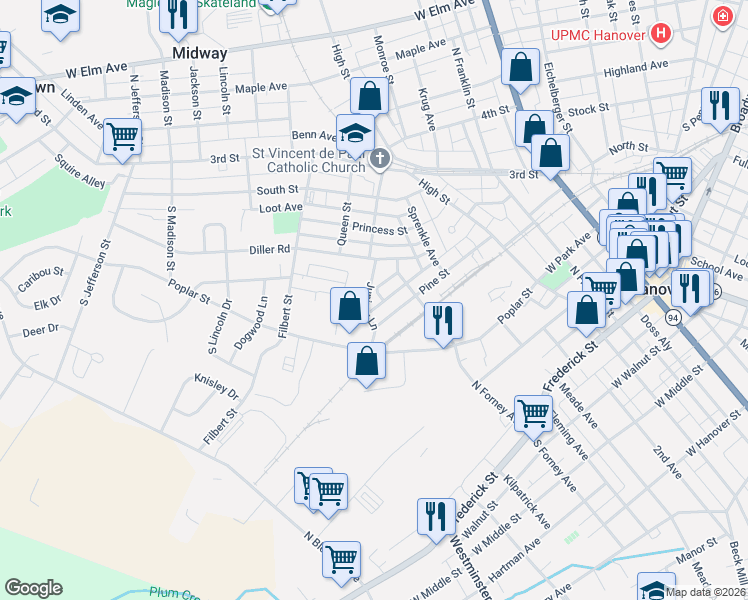Screen dimensions: 748x600
Task: Click the Hartman Ave street label
Action: tap(514, 559)
